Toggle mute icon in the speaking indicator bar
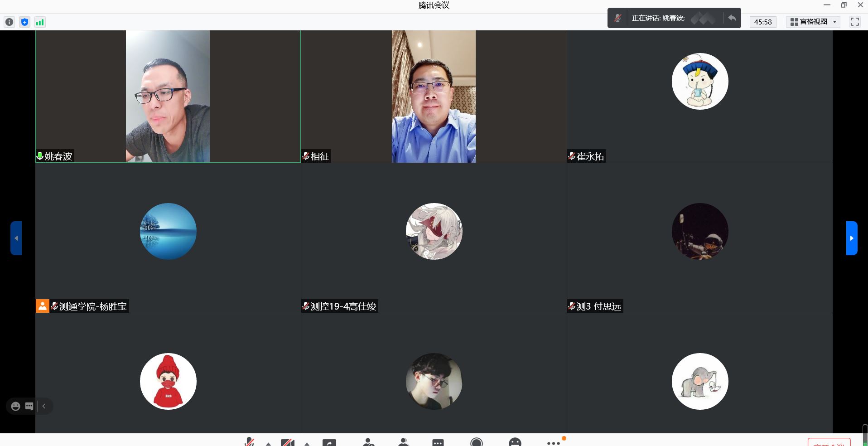The image size is (868, 446). (618, 18)
